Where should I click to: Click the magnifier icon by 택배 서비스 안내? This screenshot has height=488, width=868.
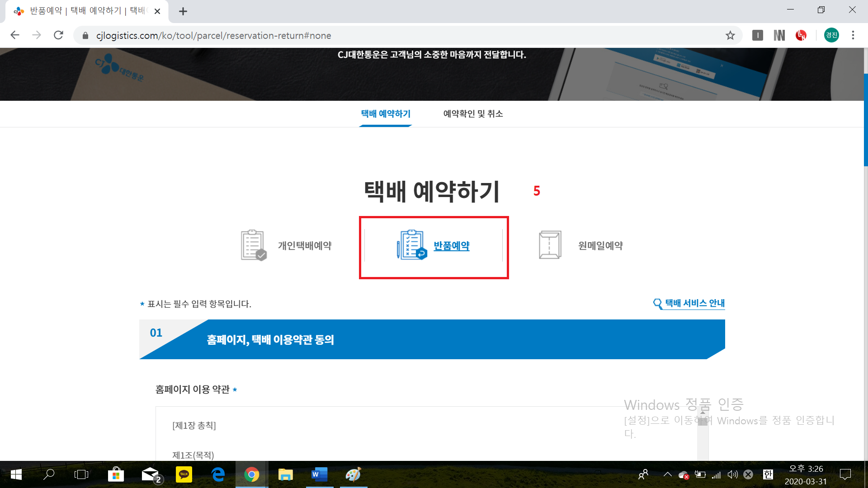(657, 304)
